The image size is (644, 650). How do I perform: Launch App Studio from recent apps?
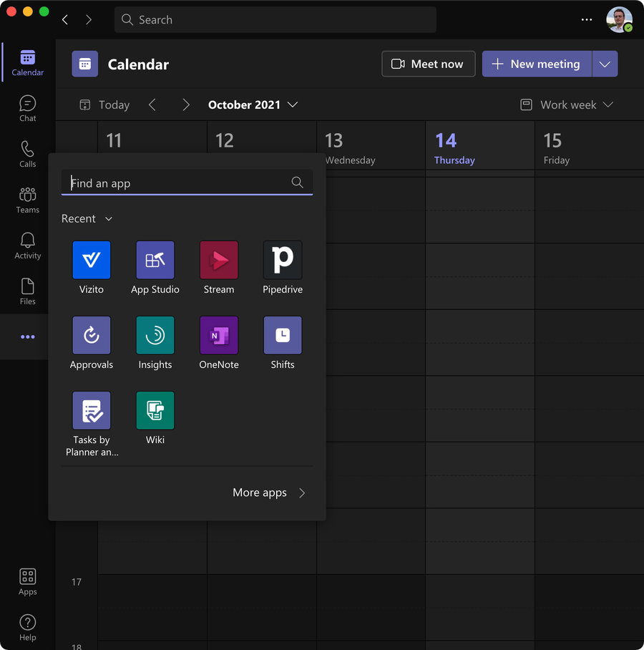tap(155, 260)
